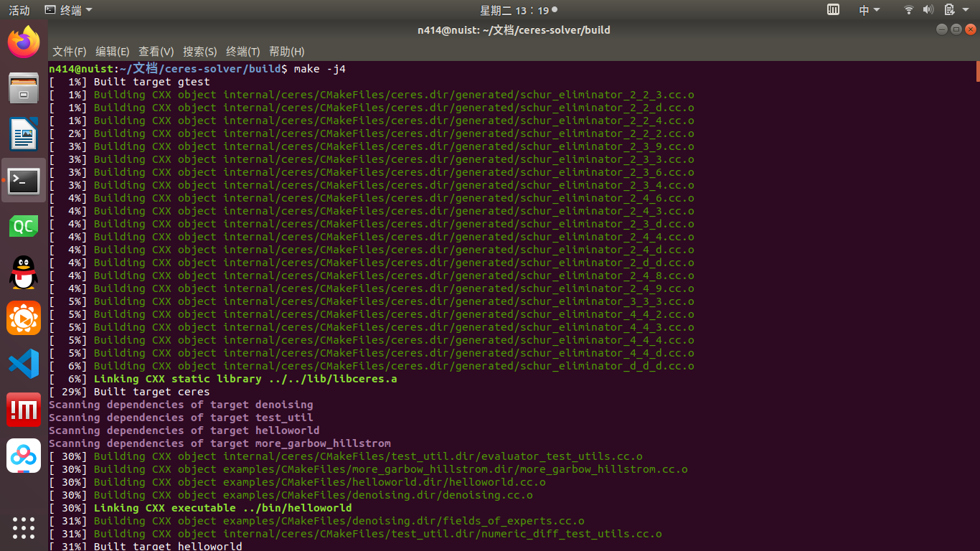Click 'Linking CXX executable ../bin/helloworld'

[223, 508]
